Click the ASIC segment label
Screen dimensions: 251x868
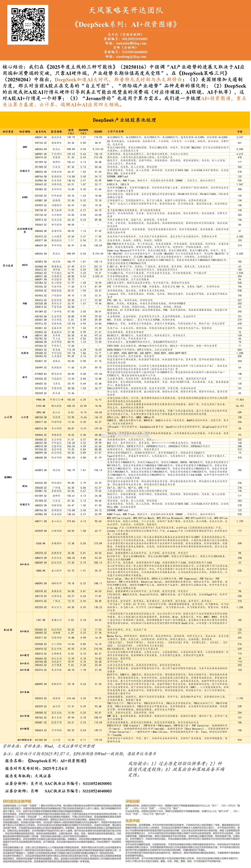[x=25, y=265]
